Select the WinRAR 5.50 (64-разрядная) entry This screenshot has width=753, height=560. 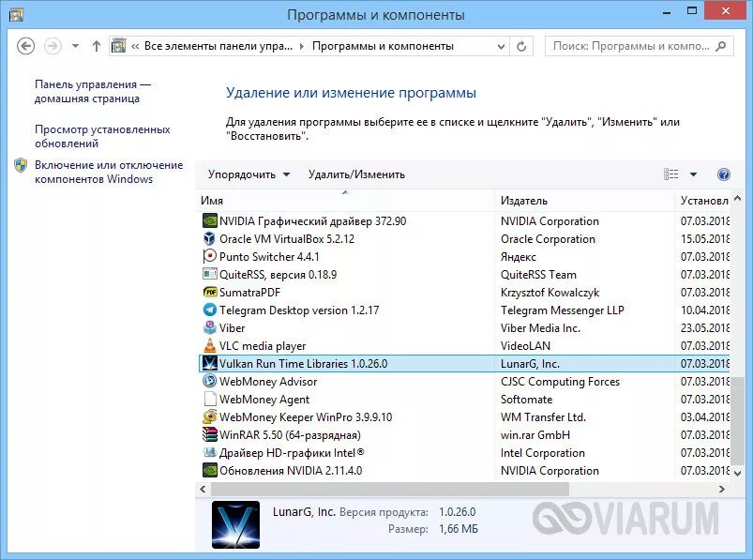pos(290,434)
